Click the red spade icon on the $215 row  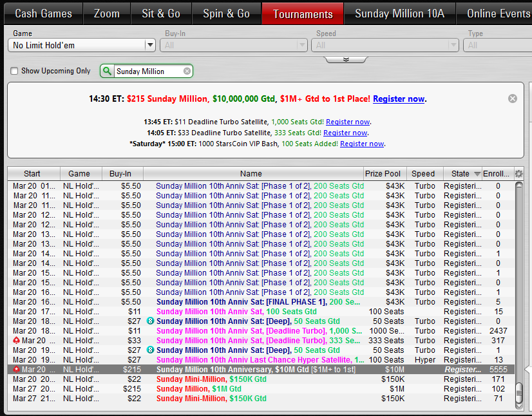click(x=16, y=370)
